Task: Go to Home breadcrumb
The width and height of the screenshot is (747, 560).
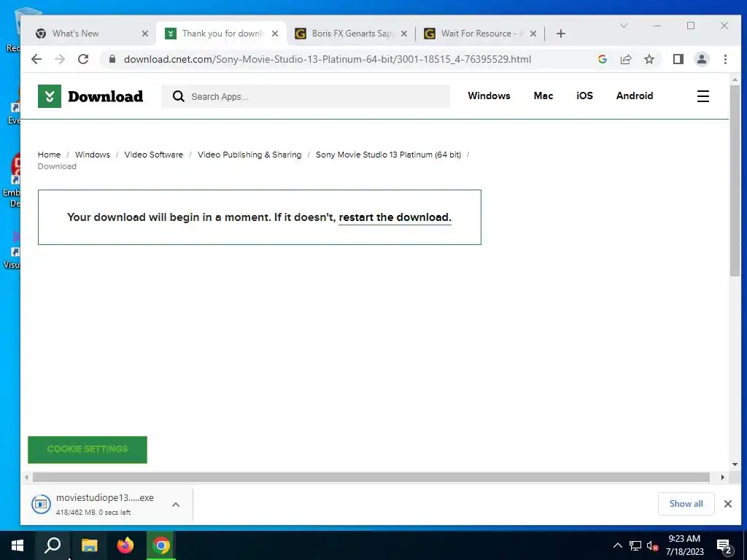Action: point(49,155)
